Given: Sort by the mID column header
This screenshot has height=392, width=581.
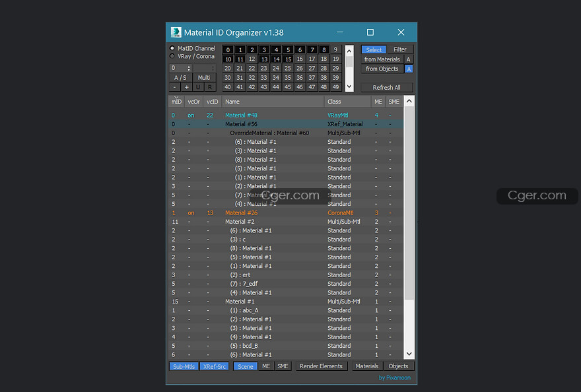Looking at the screenshot, I should tap(176, 102).
